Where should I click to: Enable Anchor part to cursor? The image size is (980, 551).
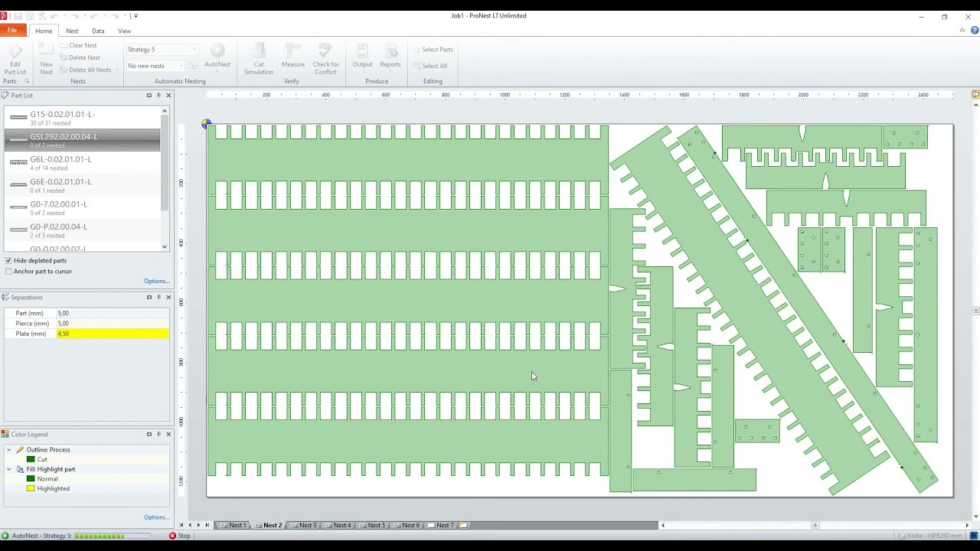8,271
